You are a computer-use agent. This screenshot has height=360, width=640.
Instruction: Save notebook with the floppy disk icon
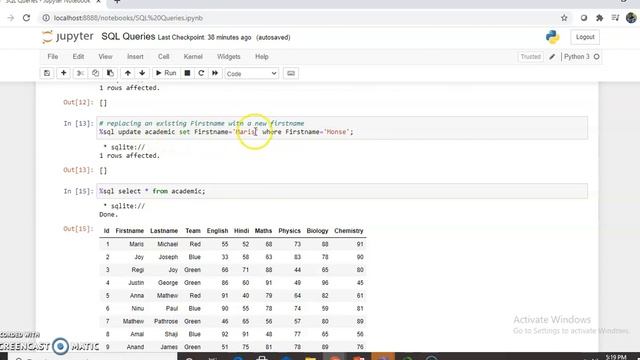pyautogui.click(x=47, y=73)
